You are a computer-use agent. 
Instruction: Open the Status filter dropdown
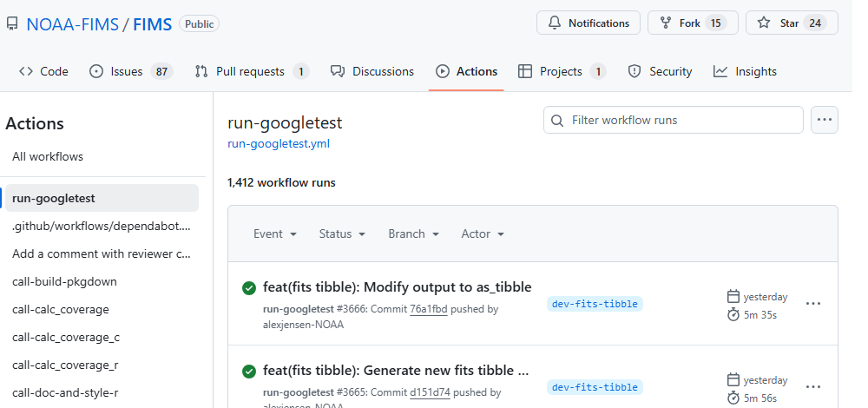342,234
